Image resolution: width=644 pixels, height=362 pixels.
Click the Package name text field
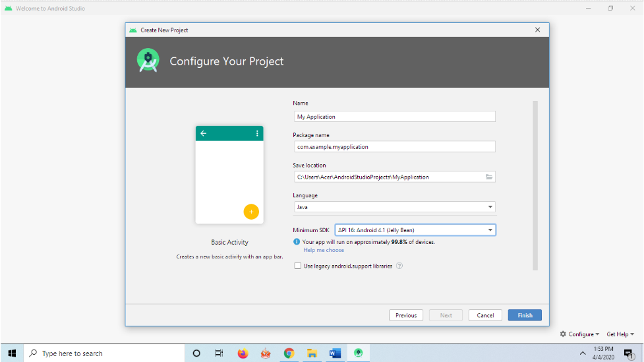tap(394, 147)
